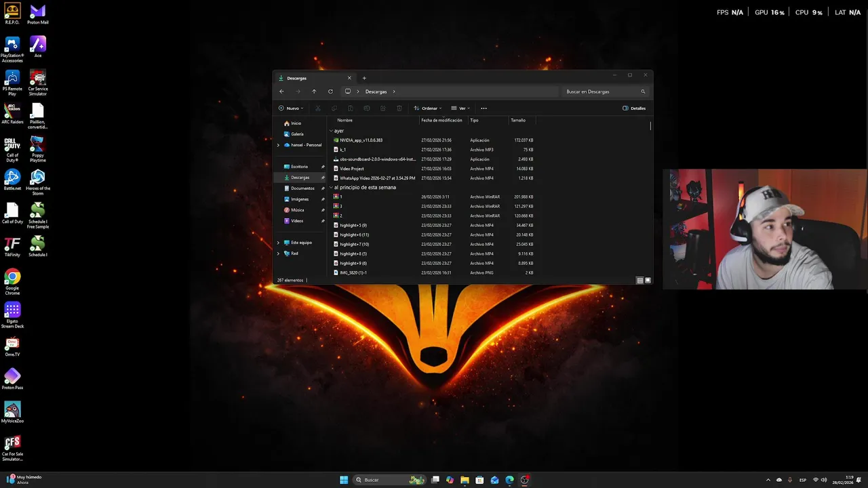This screenshot has width=868, height=488.
Task: Open PS Remote Play desktop icon
Action: [12, 83]
